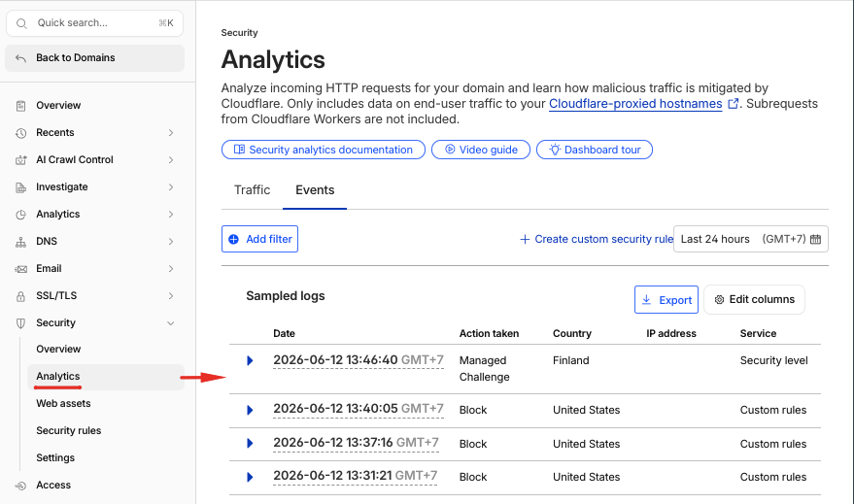The height and width of the screenshot is (504, 854).
Task: Click the IP address column header
Action: [x=671, y=334]
